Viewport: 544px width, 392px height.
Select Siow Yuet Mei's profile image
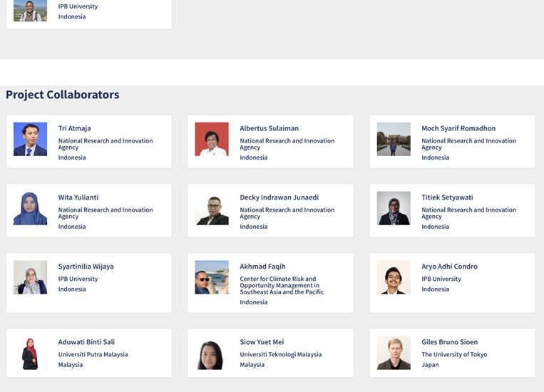coord(212,353)
